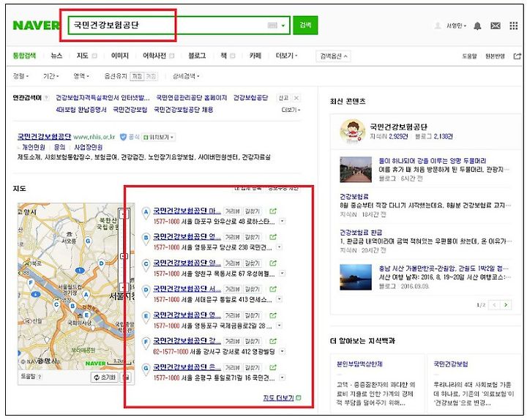Open the 상세검색 dropdown
This screenshot has height=420, width=527.
pos(186,76)
